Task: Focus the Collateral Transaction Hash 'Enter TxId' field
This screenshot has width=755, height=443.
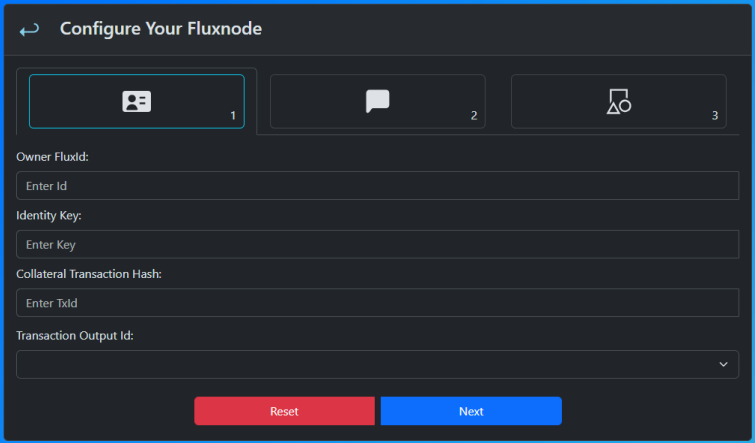Action: 377,303
